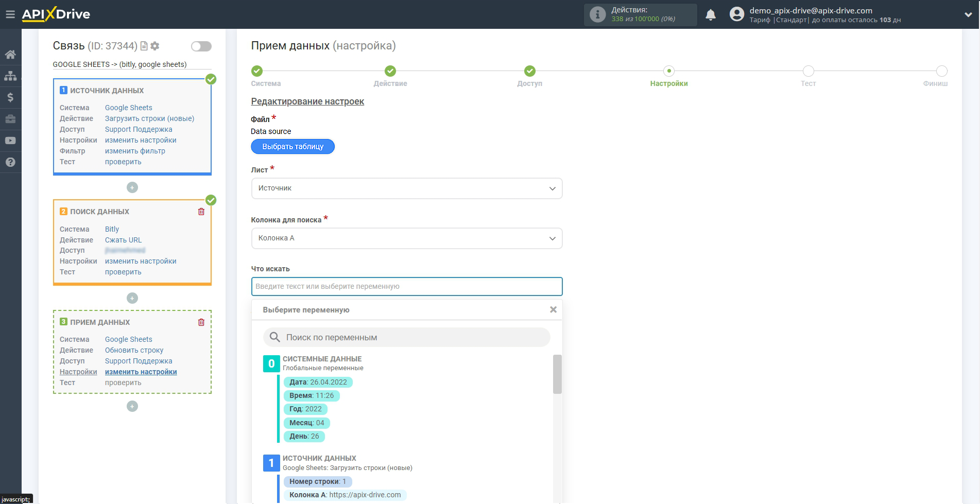980x504 pixels.
Task: Click the Редактирование настроек heading
Action: coord(307,101)
